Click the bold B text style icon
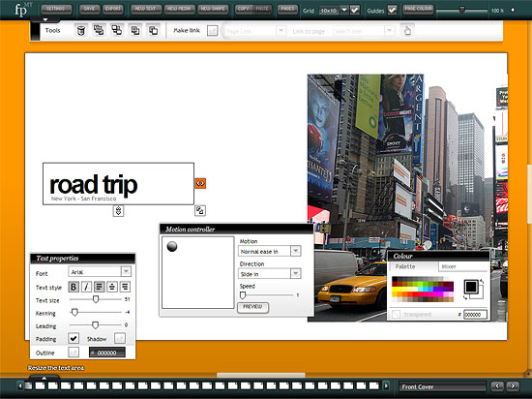The image size is (532, 399). [x=74, y=287]
